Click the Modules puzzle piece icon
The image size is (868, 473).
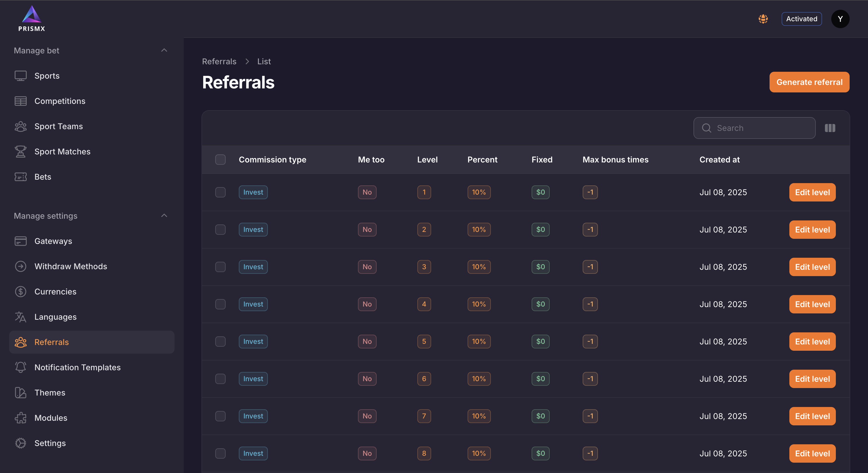pyautogui.click(x=21, y=418)
